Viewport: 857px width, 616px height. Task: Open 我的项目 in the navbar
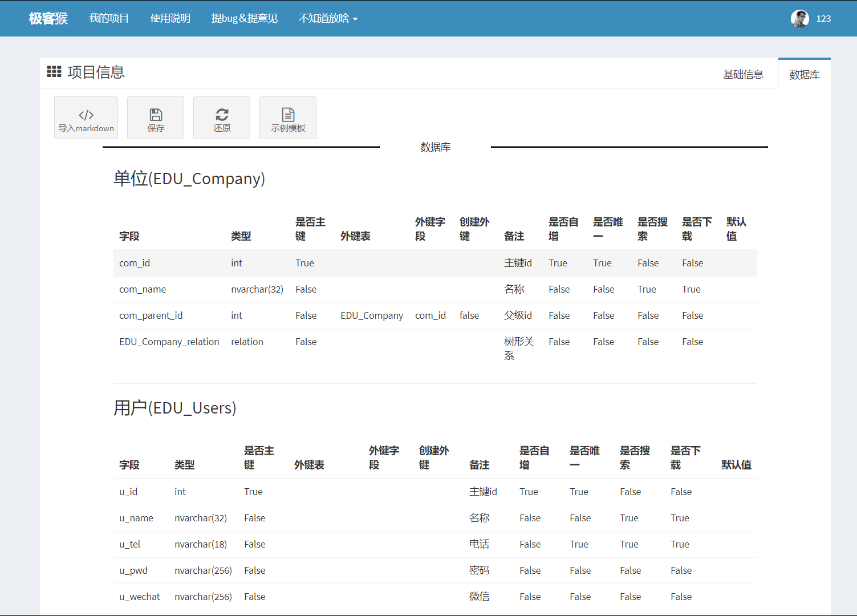click(109, 18)
